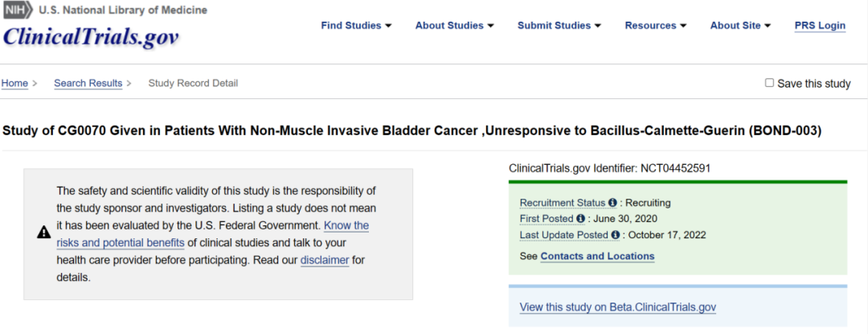Click the Recruitment Status label link

563,203
